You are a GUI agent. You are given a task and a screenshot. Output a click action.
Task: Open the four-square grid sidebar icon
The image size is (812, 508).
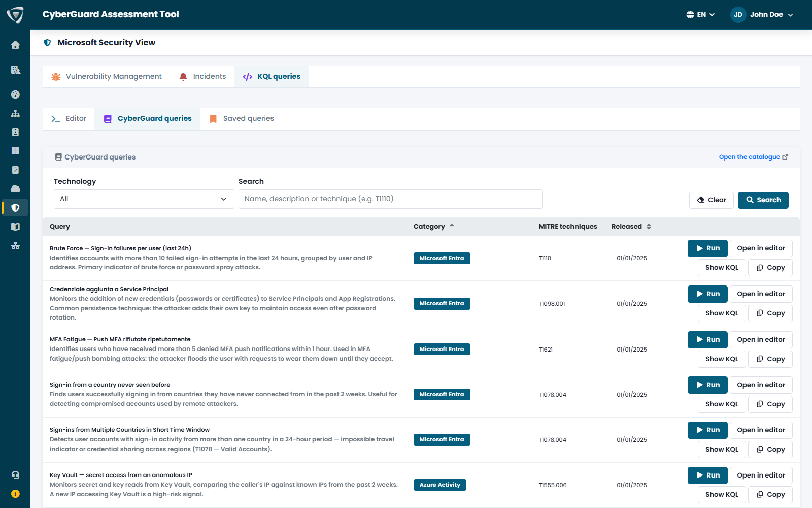tap(15, 151)
